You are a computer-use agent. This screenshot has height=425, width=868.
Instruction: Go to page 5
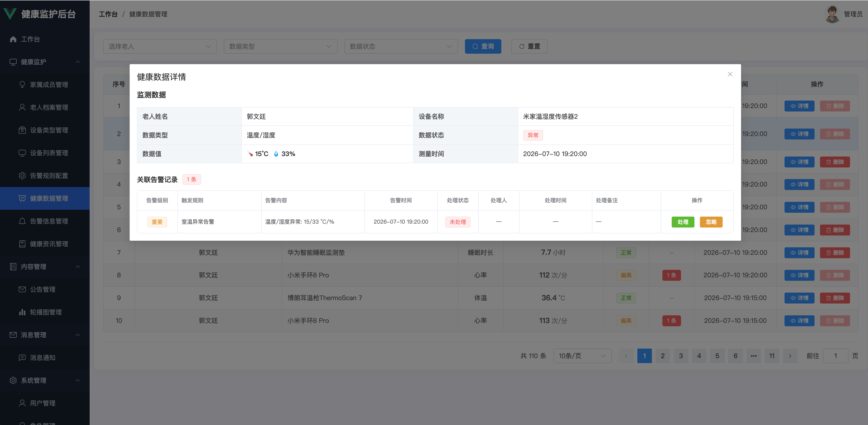click(x=717, y=356)
